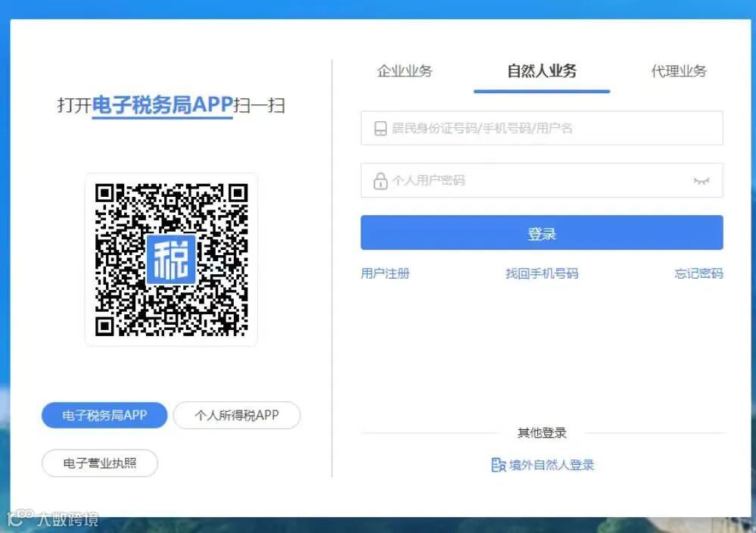Viewport: 756px width, 533px height.
Task: Select the 电子税务局APP scan option
Action: pos(104,415)
